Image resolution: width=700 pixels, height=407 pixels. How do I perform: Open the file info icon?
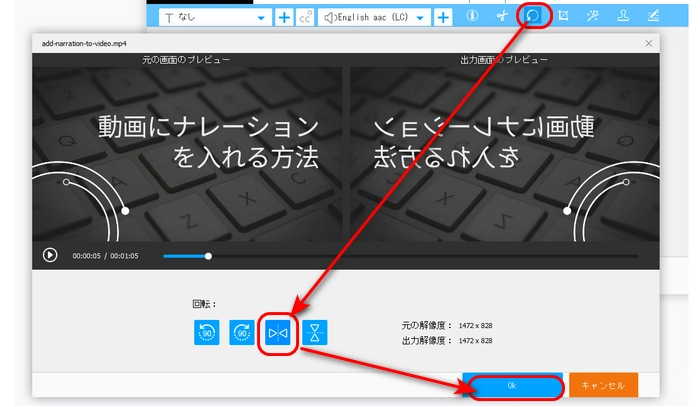(x=472, y=17)
